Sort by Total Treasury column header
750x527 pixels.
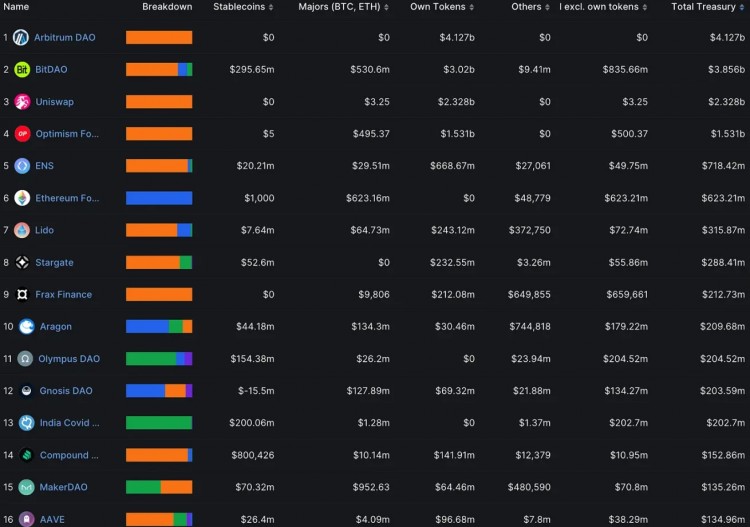pos(708,7)
